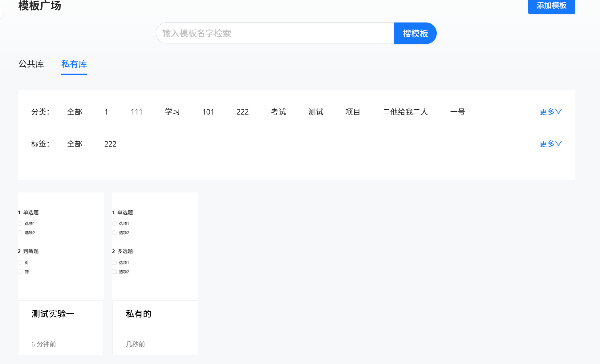
Task: Select the 私有库 tab
Action: (74, 64)
